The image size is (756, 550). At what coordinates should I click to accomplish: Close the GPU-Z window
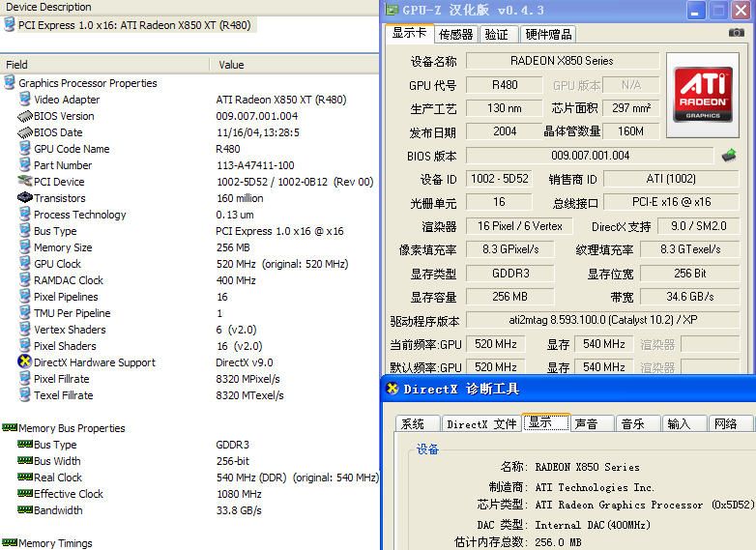pyautogui.click(x=741, y=10)
